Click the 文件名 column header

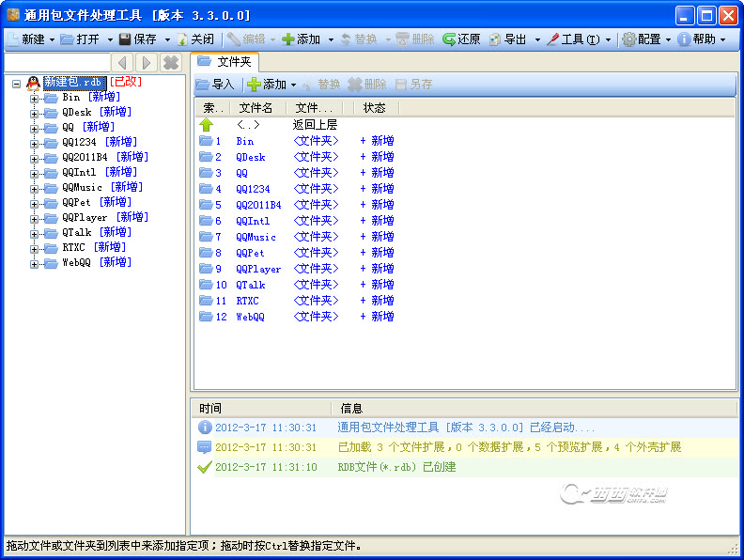coord(256,108)
